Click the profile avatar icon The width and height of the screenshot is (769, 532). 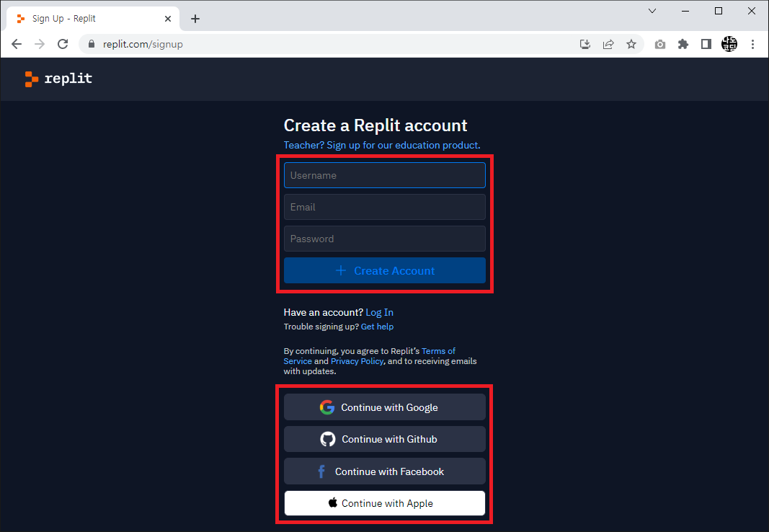(729, 44)
